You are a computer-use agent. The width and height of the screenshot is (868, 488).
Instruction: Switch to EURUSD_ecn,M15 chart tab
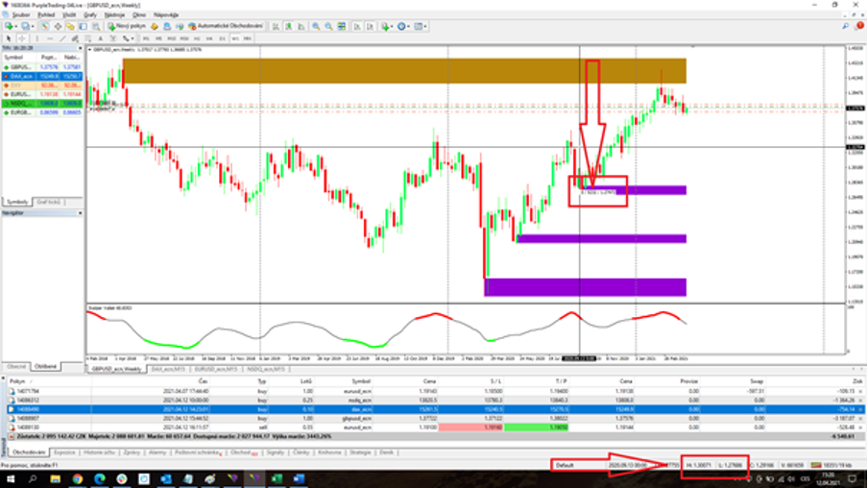(216, 369)
